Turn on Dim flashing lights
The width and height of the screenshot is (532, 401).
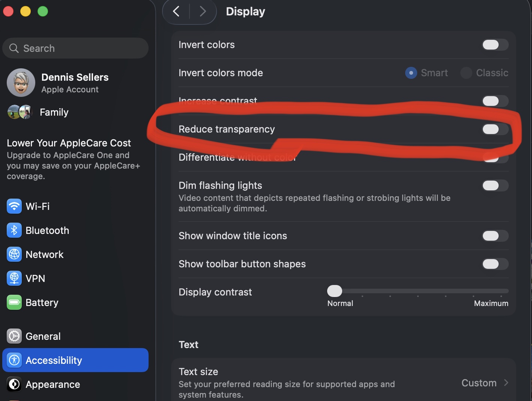(495, 185)
